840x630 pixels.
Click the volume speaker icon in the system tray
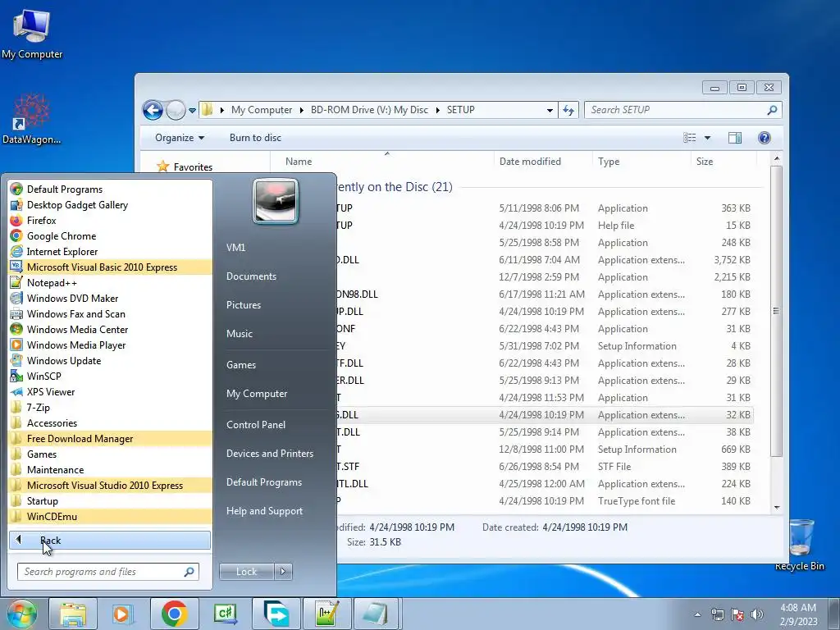757,614
